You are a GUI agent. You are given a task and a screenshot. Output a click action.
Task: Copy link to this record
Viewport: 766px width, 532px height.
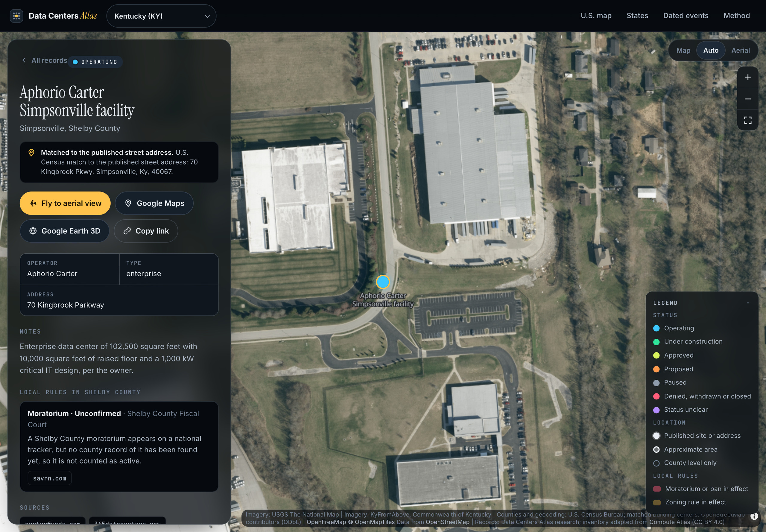(146, 231)
